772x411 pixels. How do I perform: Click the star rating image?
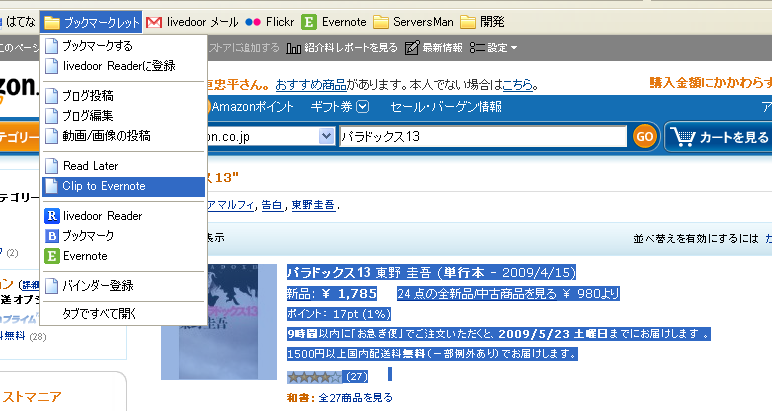[315, 378]
